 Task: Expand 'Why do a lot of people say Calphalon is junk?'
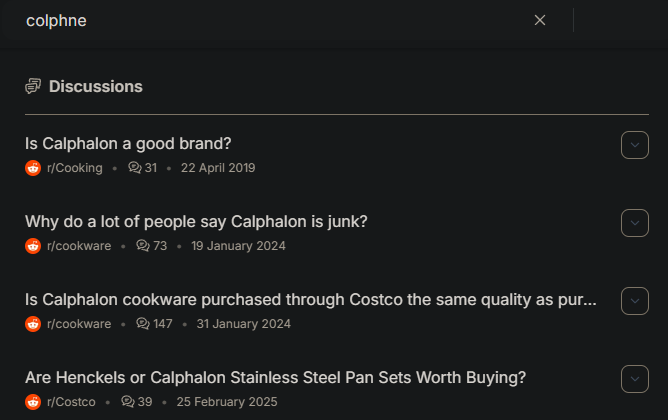tap(635, 223)
